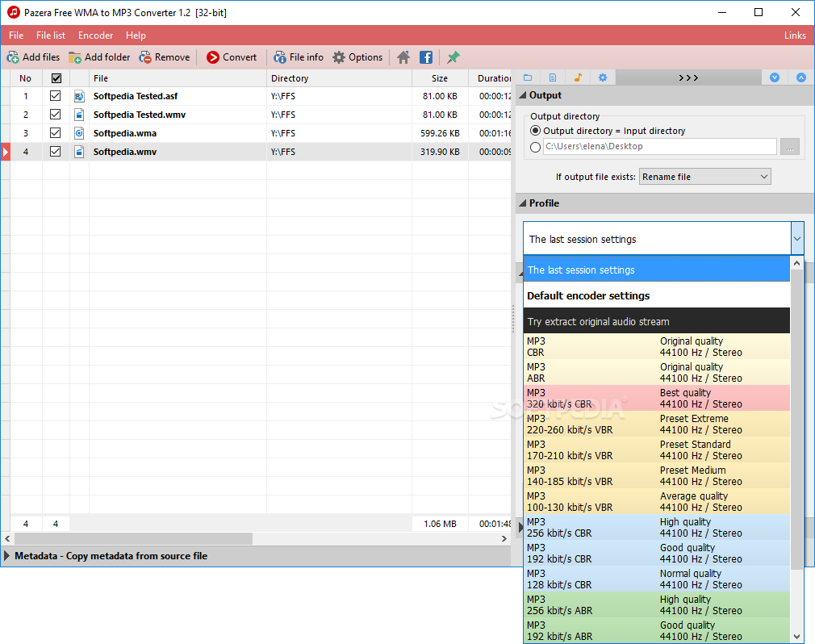Click the Pazera app logo in title bar
This screenshot has width=815, height=644.
(x=13, y=12)
